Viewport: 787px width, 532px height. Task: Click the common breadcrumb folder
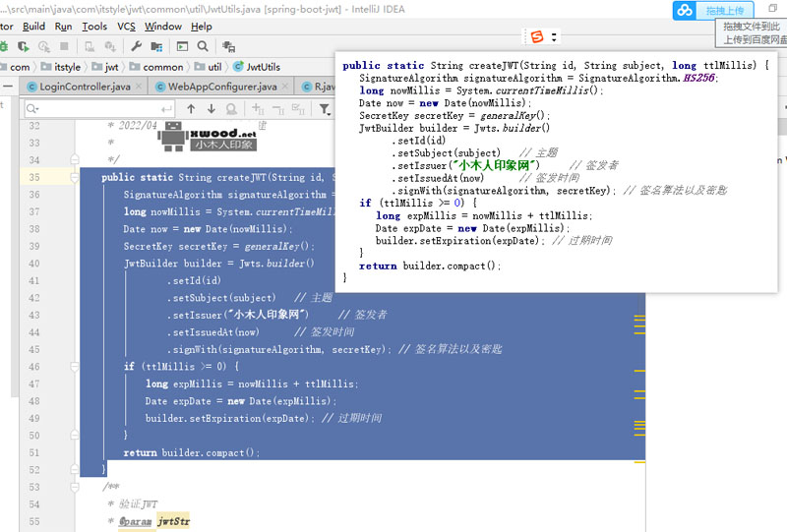click(156, 67)
